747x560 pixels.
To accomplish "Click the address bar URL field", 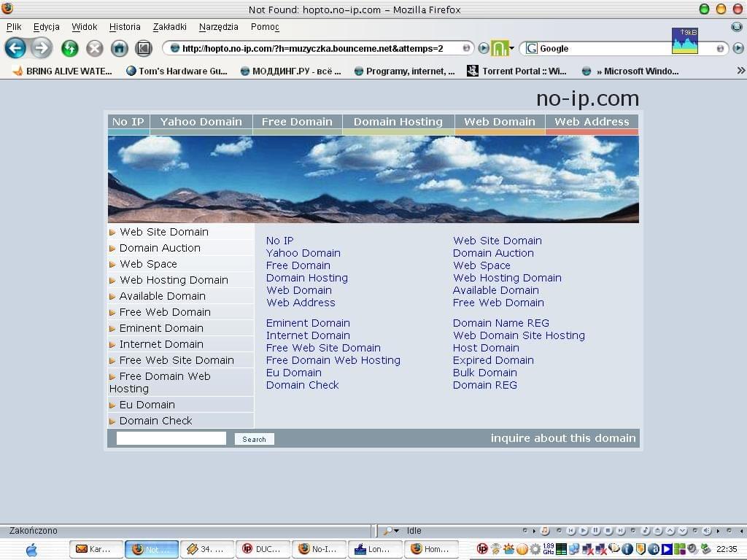I will [318, 48].
